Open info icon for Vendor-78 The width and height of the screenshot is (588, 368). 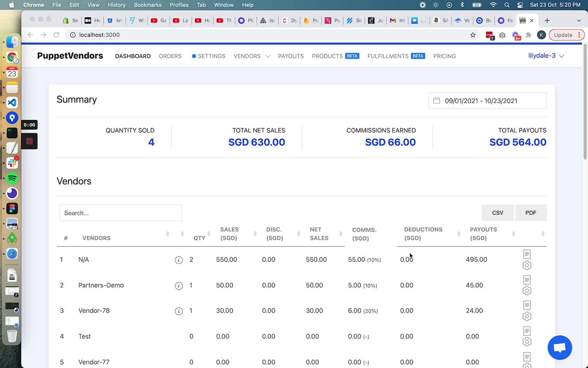(x=179, y=311)
